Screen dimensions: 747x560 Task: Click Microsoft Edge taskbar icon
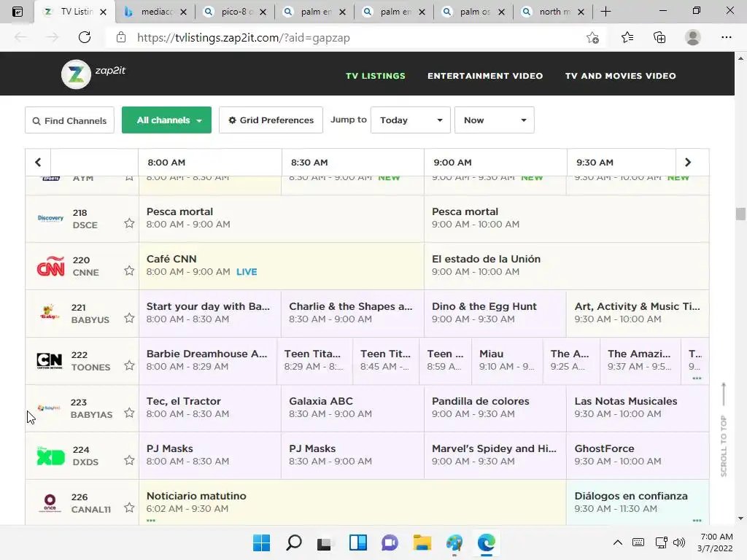click(487, 542)
